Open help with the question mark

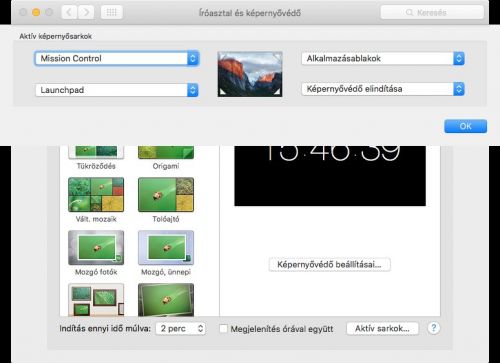coord(434,328)
